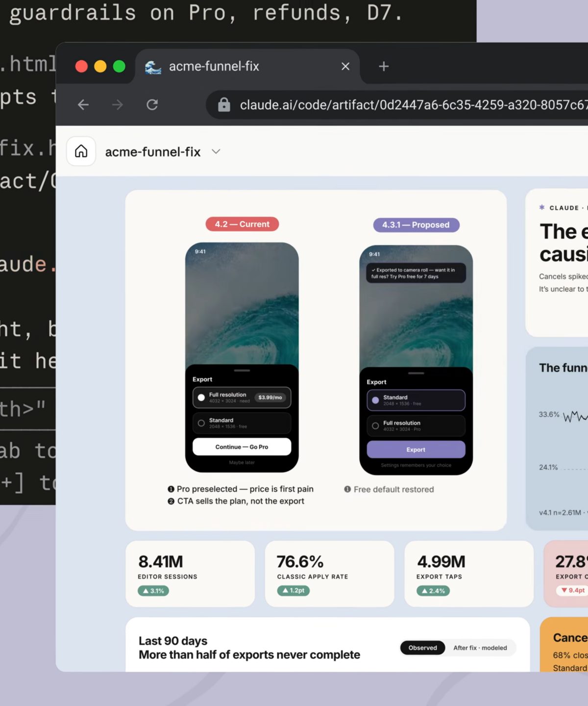The width and height of the screenshot is (588, 706).
Task: Click the browser forward arrow
Action: click(x=118, y=104)
